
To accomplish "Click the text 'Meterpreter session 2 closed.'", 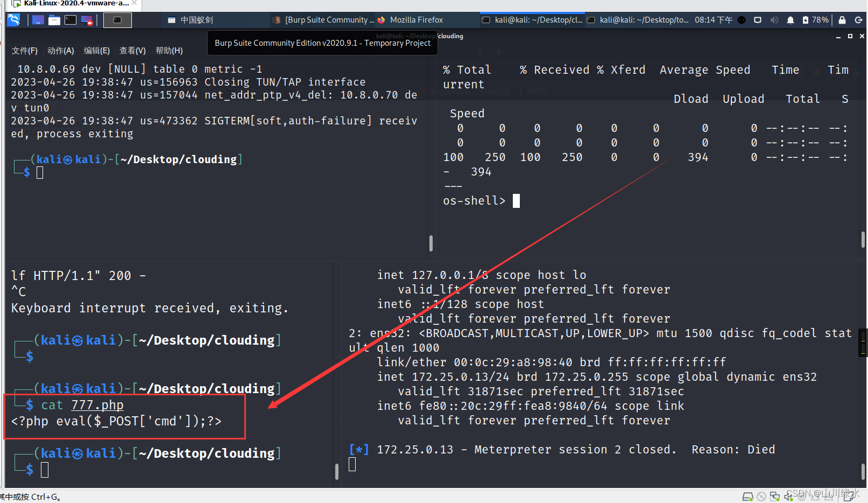I will (575, 450).
